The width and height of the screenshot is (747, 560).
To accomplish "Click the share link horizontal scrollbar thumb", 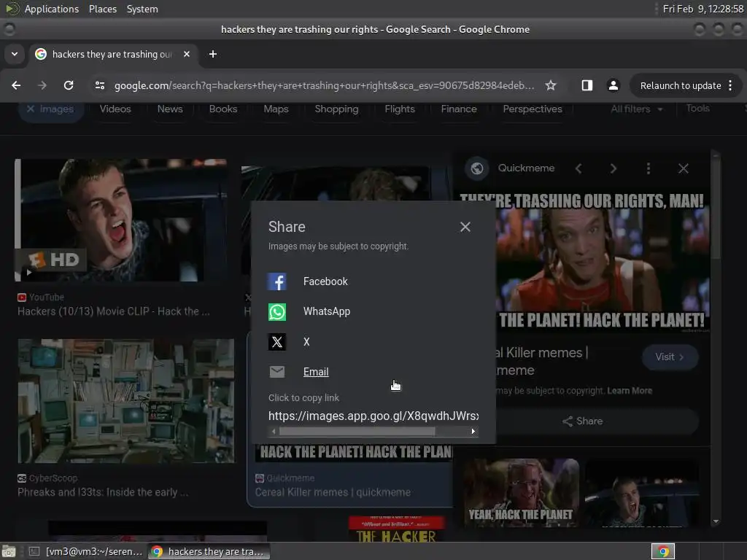I will pyautogui.click(x=357, y=432).
